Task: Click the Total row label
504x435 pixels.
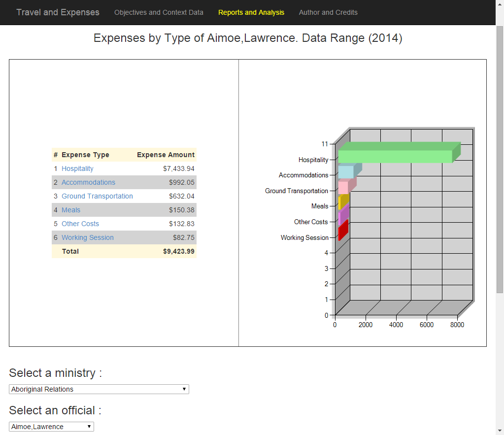Action: point(70,251)
